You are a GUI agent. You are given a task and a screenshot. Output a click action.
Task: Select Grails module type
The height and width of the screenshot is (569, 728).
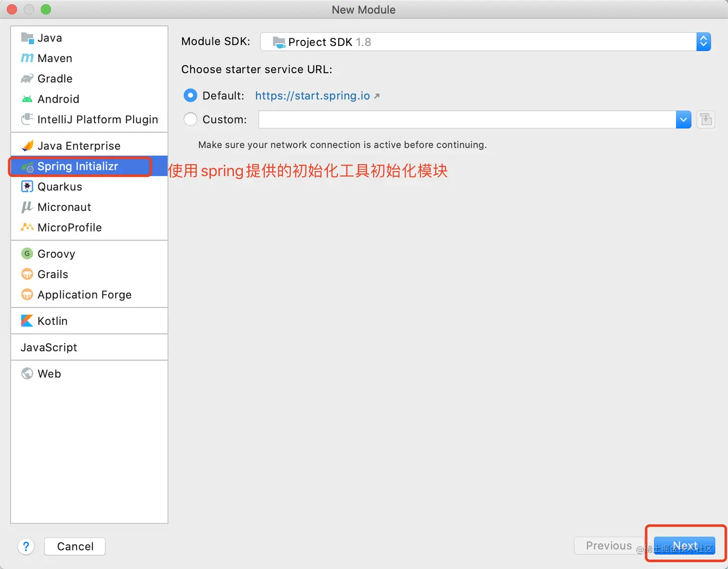pos(89,274)
